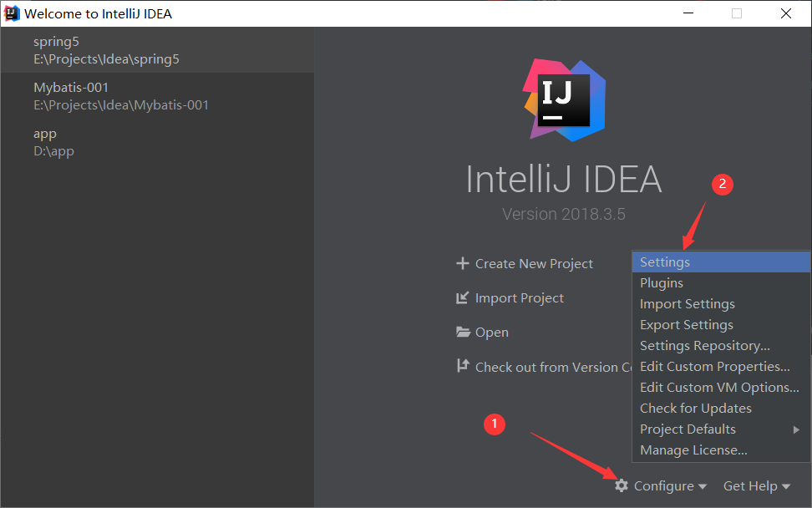The width and height of the screenshot is (812, 508).
Task: Select Check for Updates entry
Action: coord(721,409)
